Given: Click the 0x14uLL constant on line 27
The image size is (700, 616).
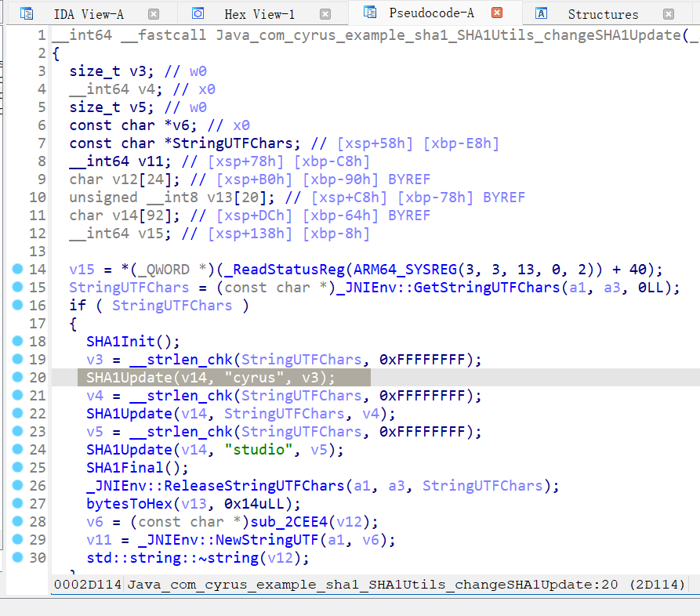Looking at the screenshot, I should [x=254, y=503].
